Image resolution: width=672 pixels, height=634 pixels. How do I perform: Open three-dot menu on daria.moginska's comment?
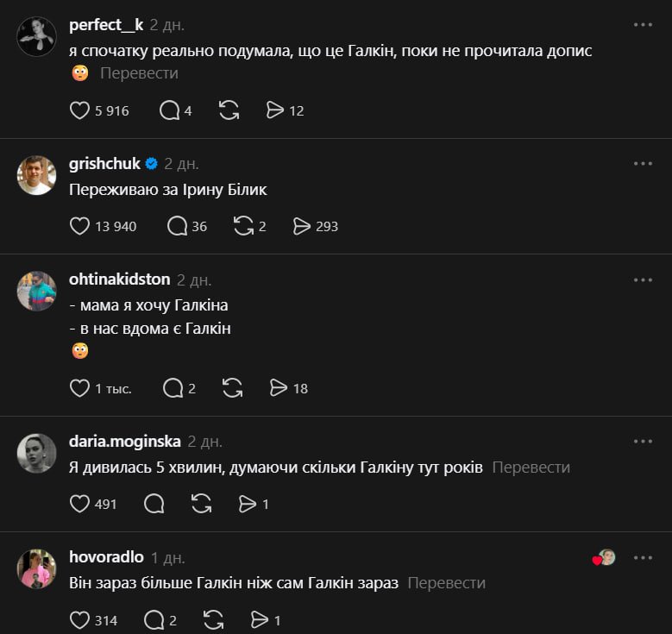(643, 442)
